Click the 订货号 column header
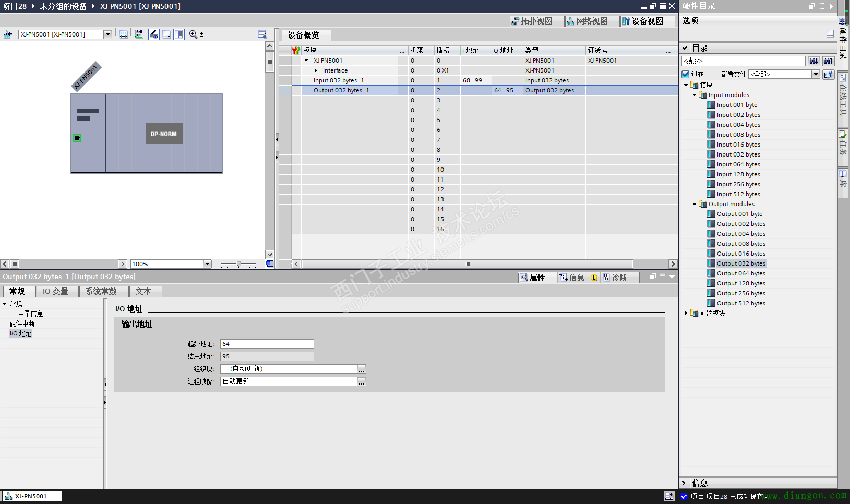The height and width of the screenshot is (504, 850). click(x=625, y=50)
